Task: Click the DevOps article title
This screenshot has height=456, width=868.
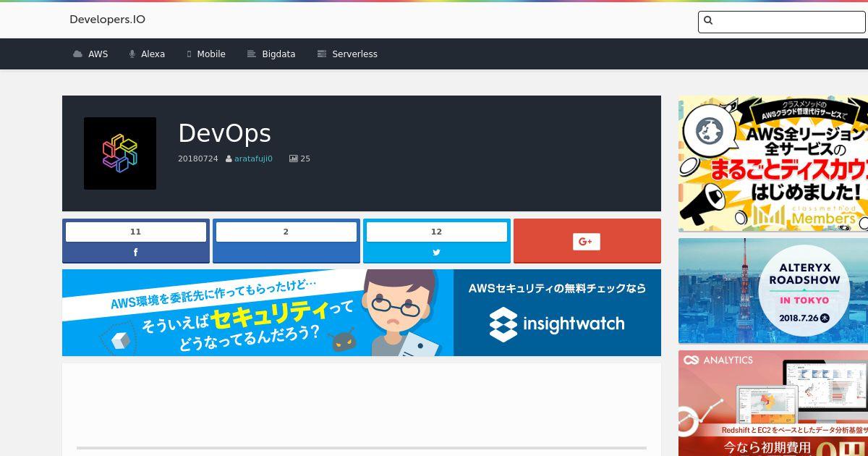Action: pyautogui.click(x=224, y=133)
